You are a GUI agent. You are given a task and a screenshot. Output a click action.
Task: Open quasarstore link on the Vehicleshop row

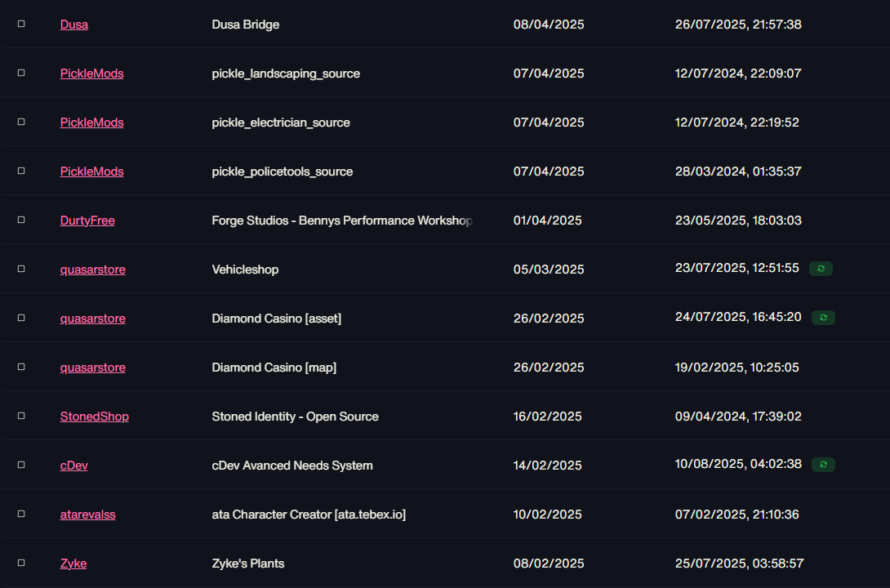(92, 269)
